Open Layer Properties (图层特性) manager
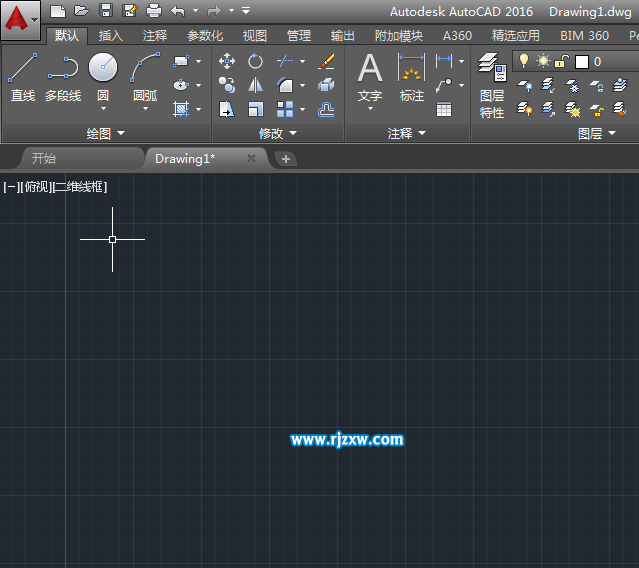Screen dimensions: 639x568 click(x=491, y=80)
